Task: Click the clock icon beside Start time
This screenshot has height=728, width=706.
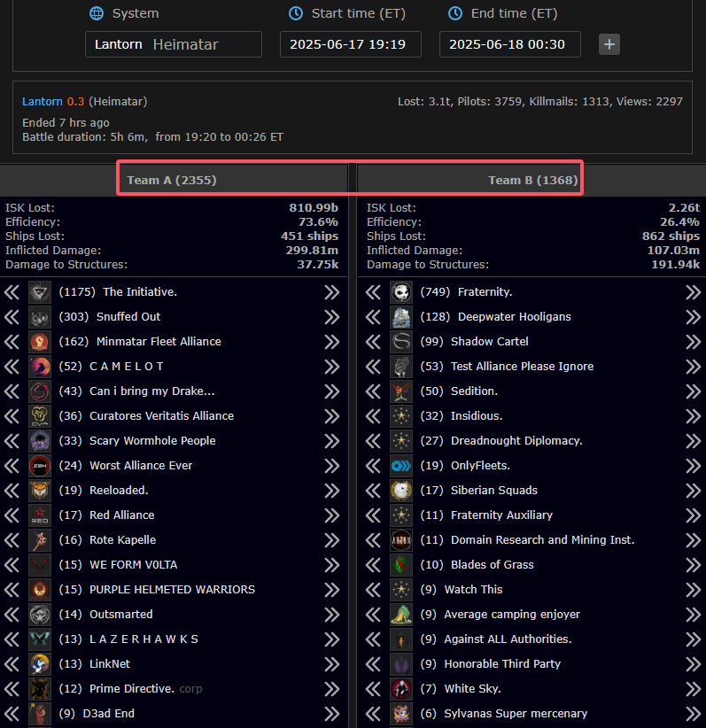Action: click(296, 13)
